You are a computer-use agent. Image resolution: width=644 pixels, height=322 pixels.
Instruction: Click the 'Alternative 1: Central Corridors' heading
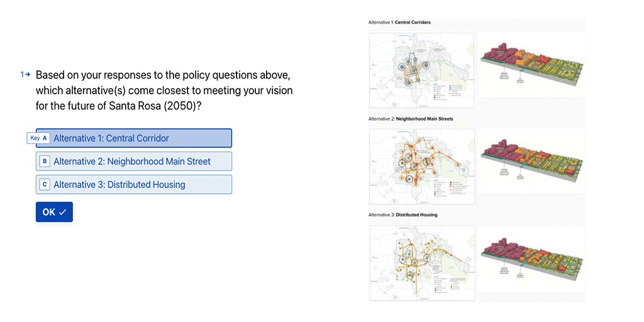coord(399,23)
